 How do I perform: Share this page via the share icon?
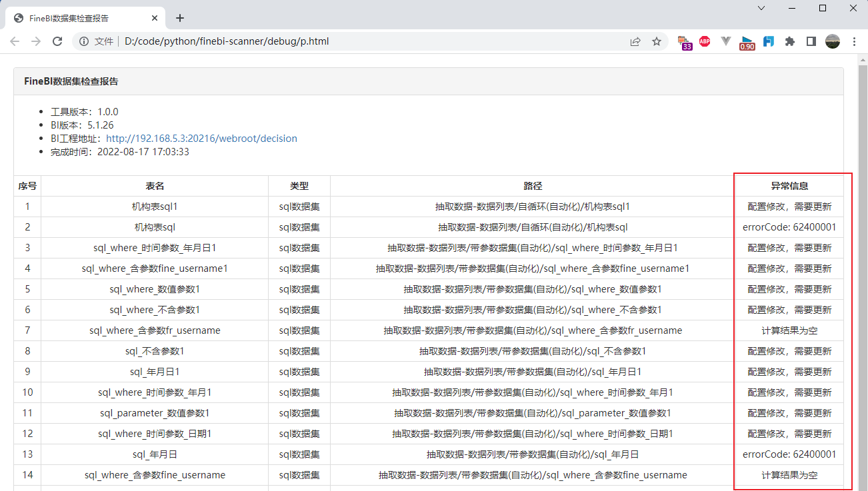(635, 41)
